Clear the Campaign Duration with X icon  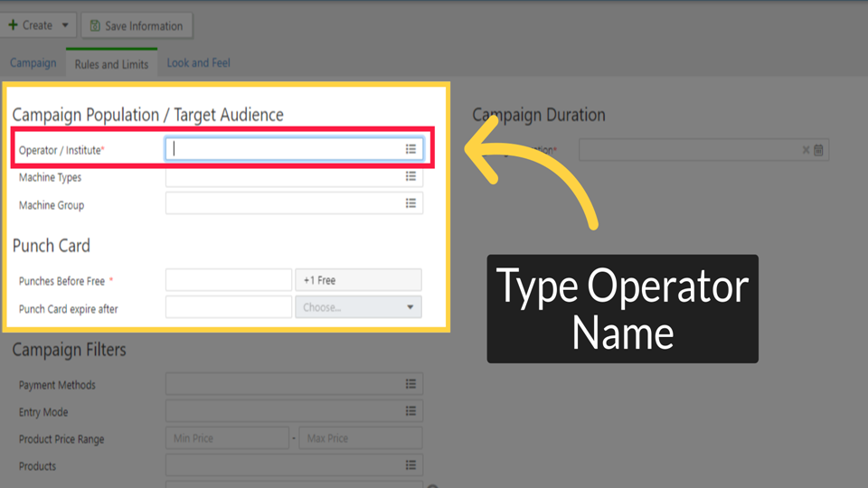click(806, 150)
